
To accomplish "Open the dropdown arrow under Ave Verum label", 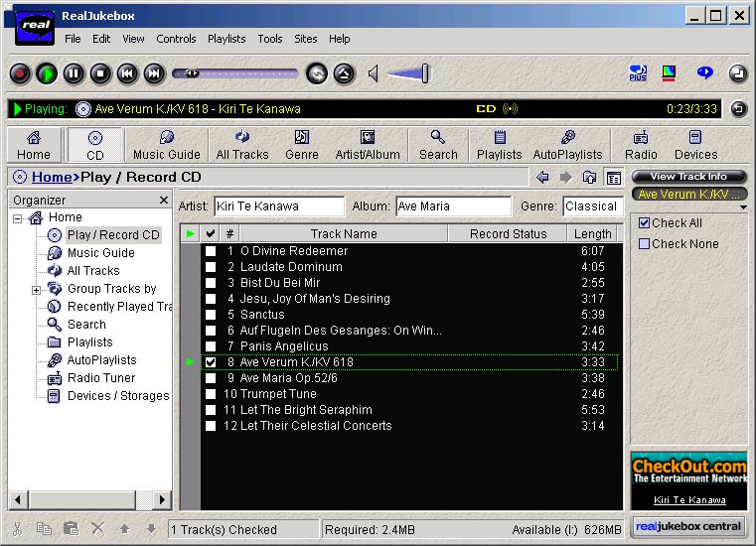I will click(x=744, y=207).
